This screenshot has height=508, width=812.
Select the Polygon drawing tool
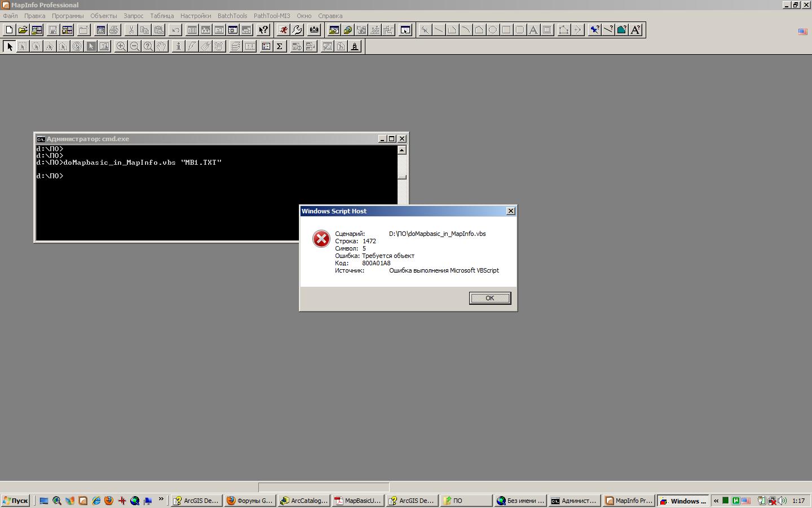479,30
